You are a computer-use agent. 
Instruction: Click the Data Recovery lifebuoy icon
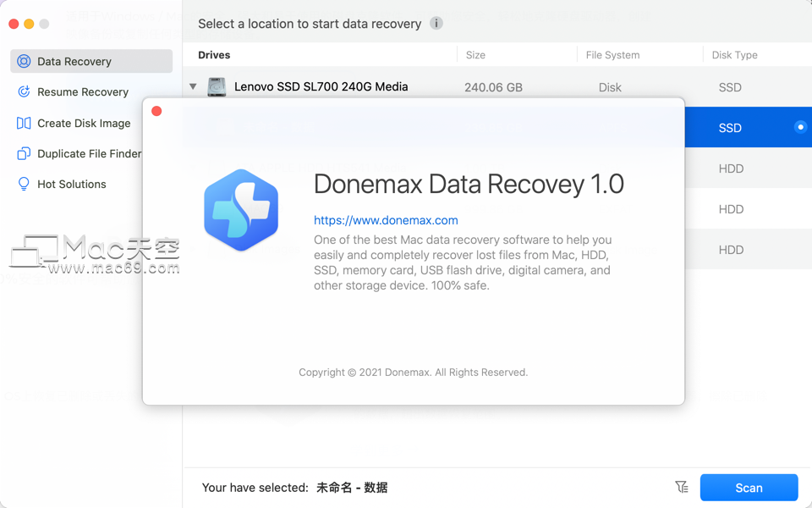point(24,61)
